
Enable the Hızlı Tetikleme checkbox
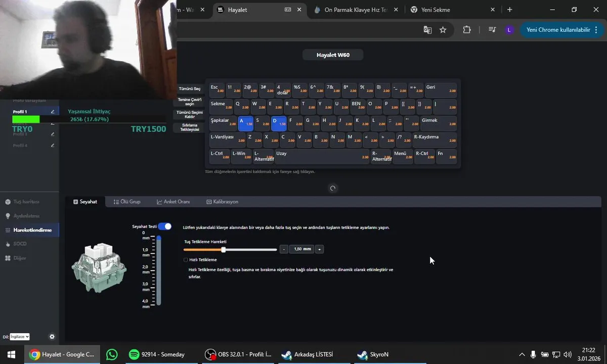(x=186, y=260)
